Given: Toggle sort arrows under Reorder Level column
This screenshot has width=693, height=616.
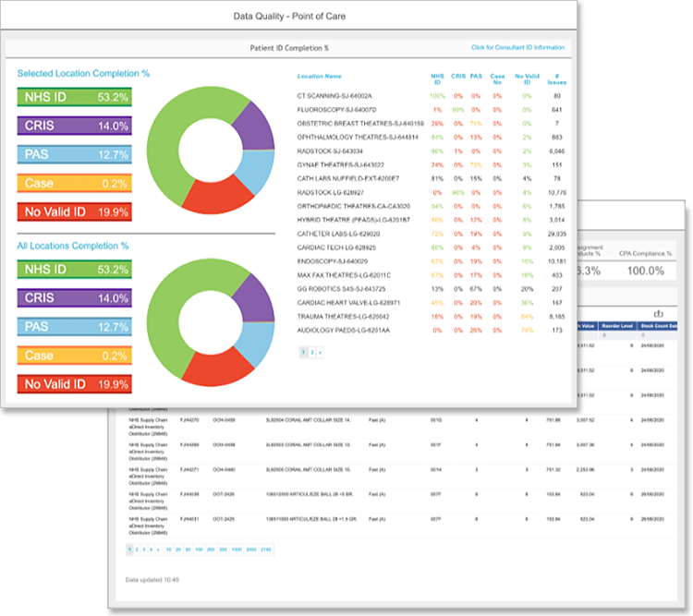Looking at the screenshot, I should click(604, 335).
